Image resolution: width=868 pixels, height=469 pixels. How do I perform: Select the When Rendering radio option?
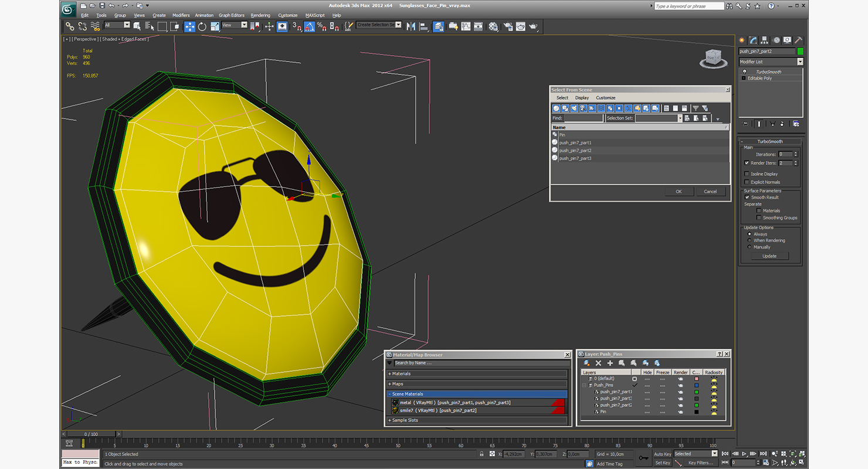coord(750,240)
